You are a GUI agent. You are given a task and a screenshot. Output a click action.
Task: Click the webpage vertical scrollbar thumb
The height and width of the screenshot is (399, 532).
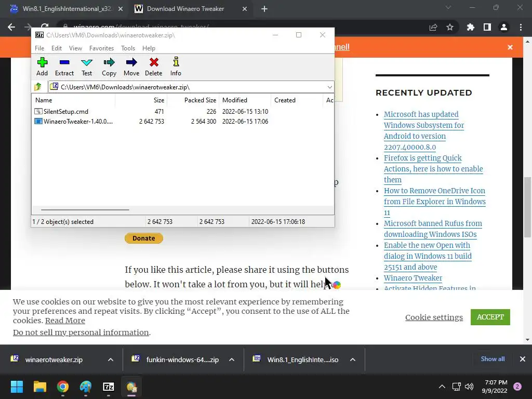527,207
